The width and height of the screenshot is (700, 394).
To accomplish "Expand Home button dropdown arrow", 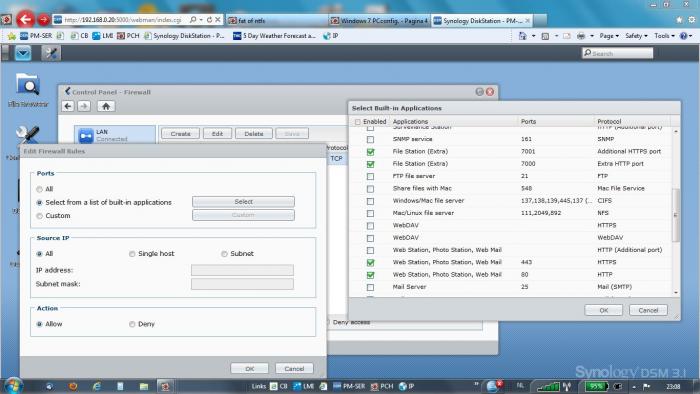I will click(x=533, y=36).
